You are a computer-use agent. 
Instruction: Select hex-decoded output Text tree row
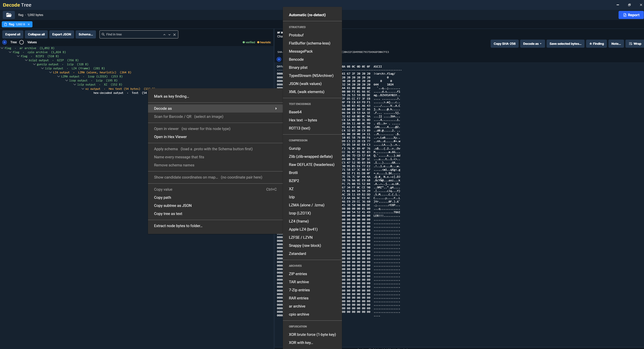coord(120,93)
